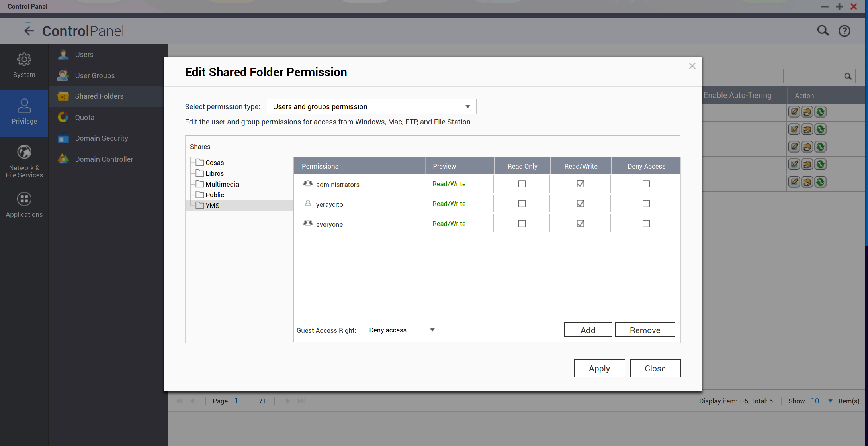
Task: Select the Multimedia shared folder
Action: pyautogui.click(x=222, y=184)
